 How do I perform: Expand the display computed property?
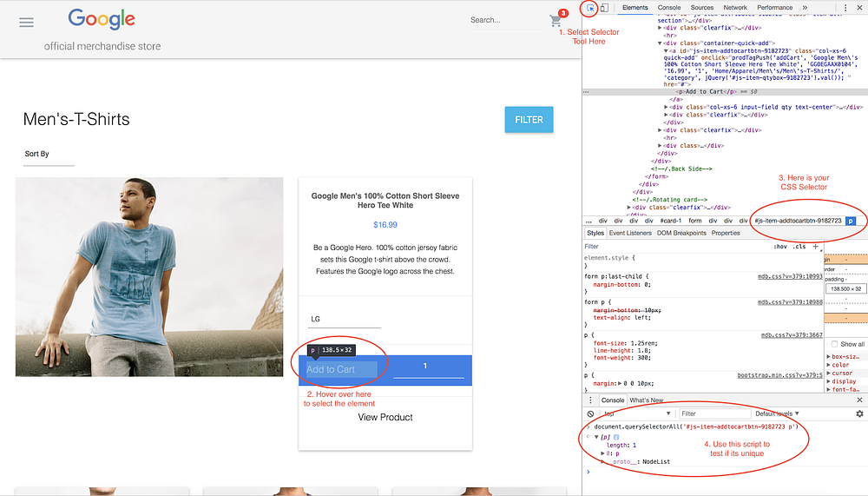click(x=829, y=381)
